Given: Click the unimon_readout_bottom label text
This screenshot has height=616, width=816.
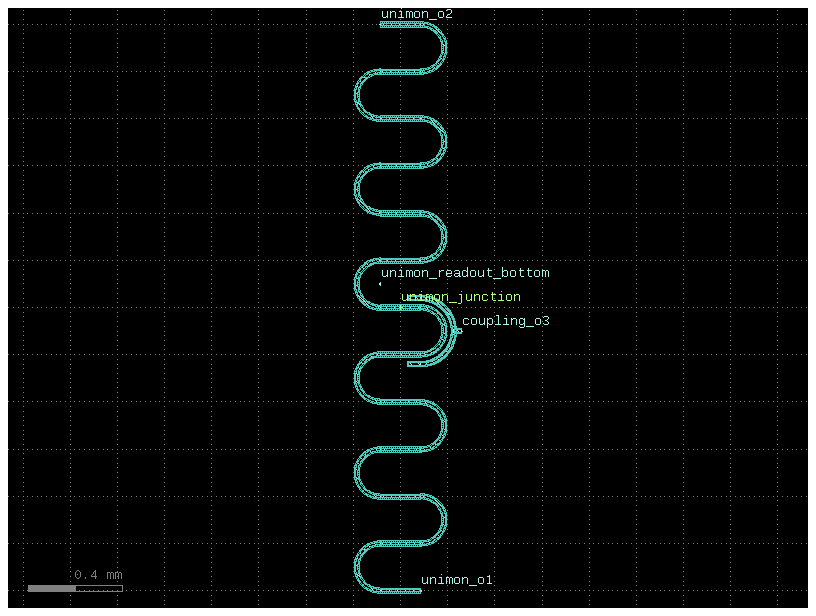Looking at the screenshot, I should 464,273.
